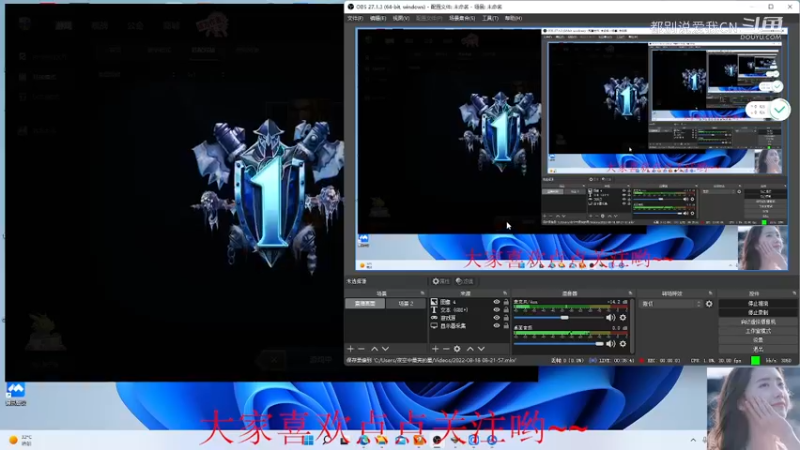Open the 视图(V) menu in OBS
800x450 pixels.
[401, 18]
